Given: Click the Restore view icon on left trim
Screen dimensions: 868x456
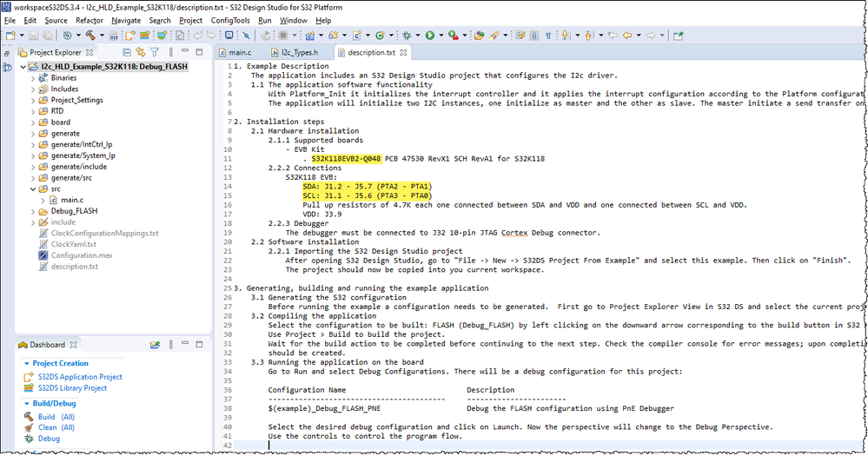Looking at the screenshot, I should (7, 54).
